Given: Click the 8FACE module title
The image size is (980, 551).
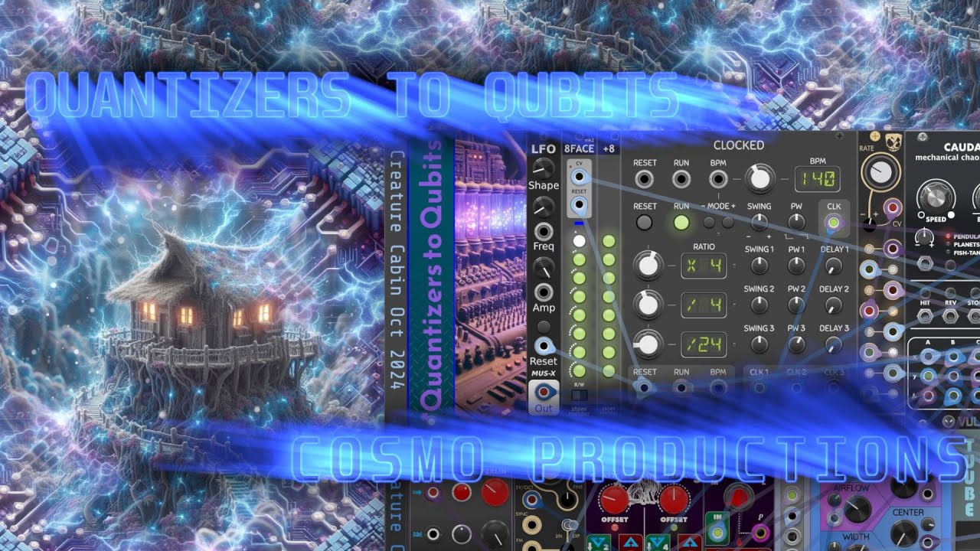Looking at the screenshot, I should (x=580, y=149).
